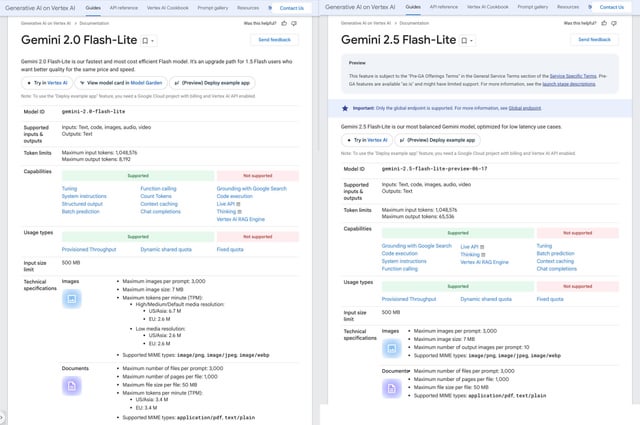Open System instructions link on Gemini 2.0 page
Viewport: 640px width, 425px height.
pyautogui.click(x=84, y=196)
